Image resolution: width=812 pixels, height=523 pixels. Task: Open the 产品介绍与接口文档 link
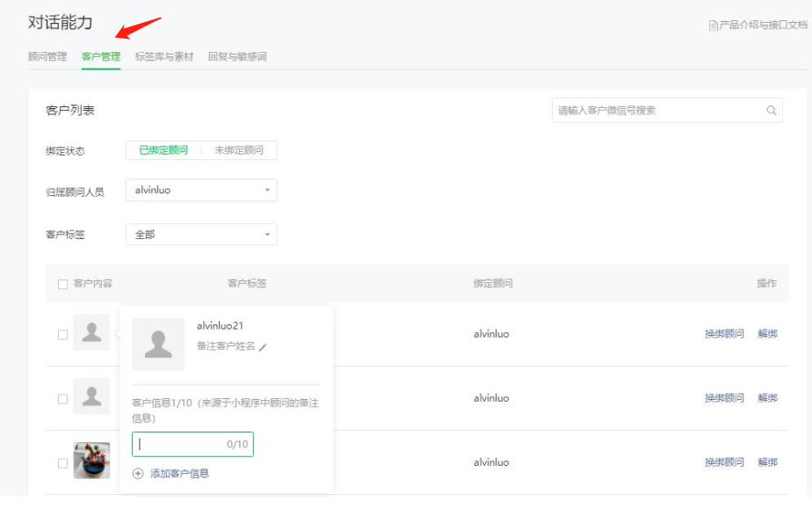click(x=763, y=25)
